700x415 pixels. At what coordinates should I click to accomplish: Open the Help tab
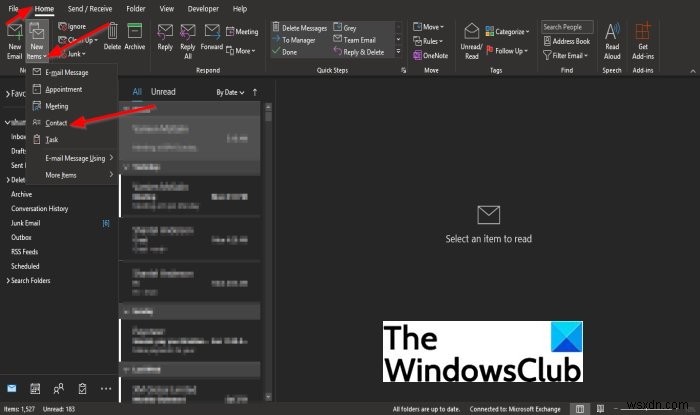(240, 8)
